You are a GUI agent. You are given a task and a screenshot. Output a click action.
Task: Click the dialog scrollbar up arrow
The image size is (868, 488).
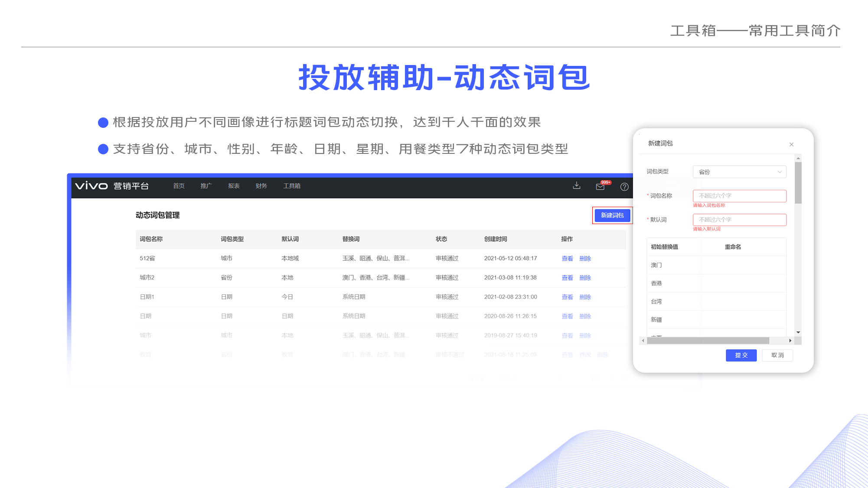(798, 158)
